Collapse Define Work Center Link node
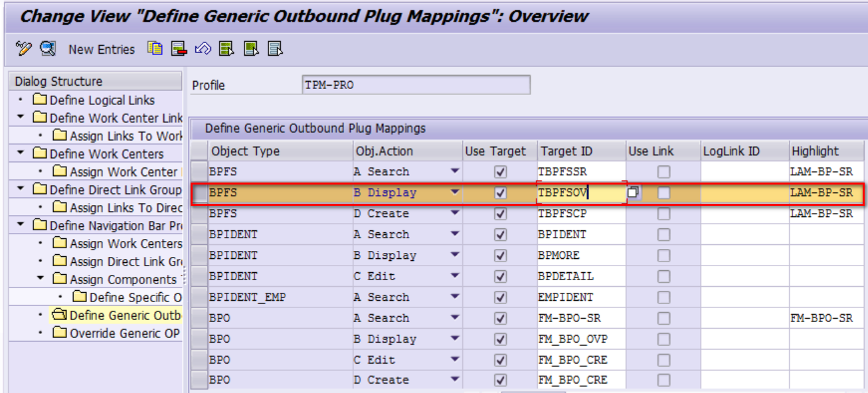The height and width of the screenshot is (393, 868). (x=21, y=118)
